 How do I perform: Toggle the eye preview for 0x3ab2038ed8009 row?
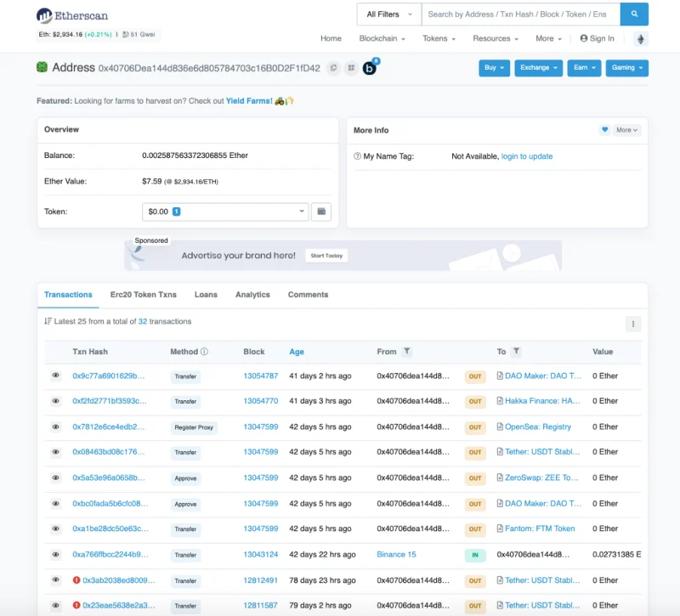55,579
